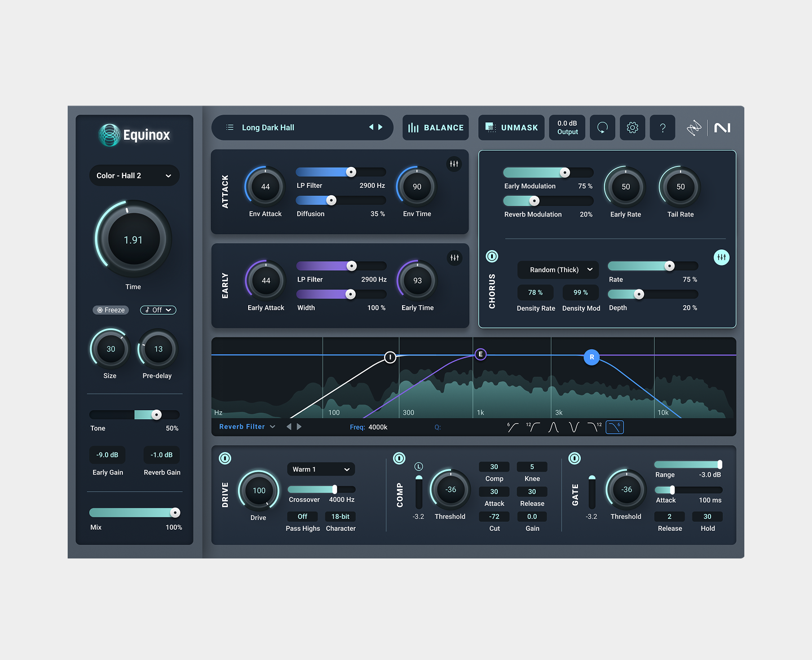812x660 pixels.
Task: Select the notch filter shape
Action: (x=574, y=427)
